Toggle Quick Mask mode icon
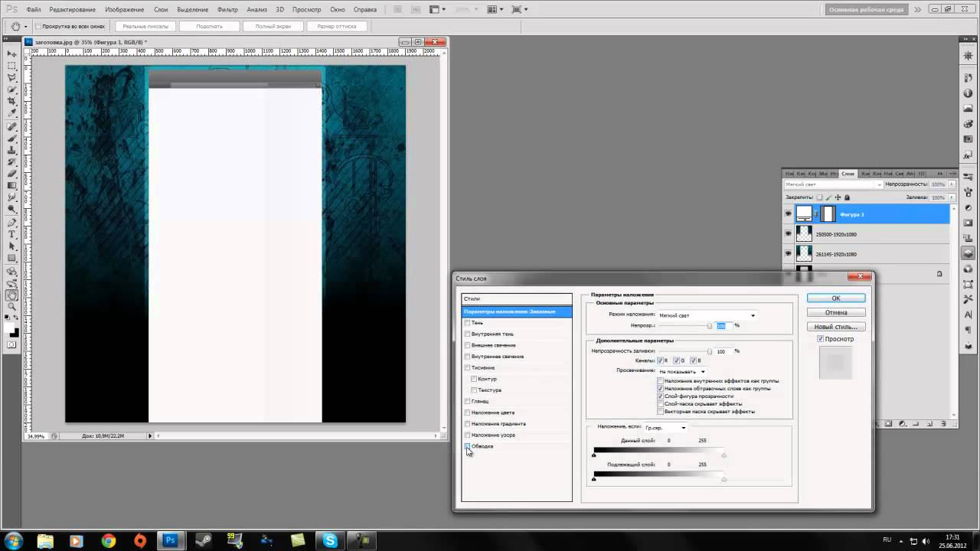Image resolution: width=980 pixels, height=551 pixels. [x=12, y=345]
